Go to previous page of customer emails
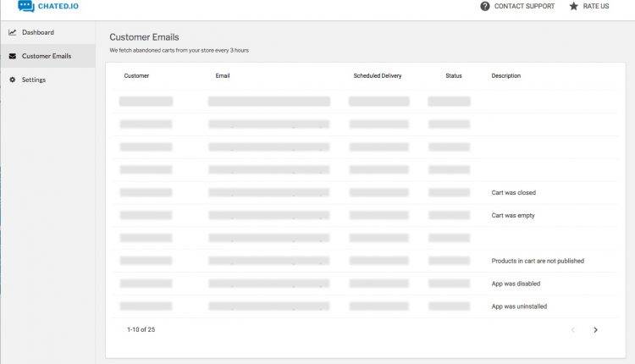The image size is (635, 364). (573, 329)
